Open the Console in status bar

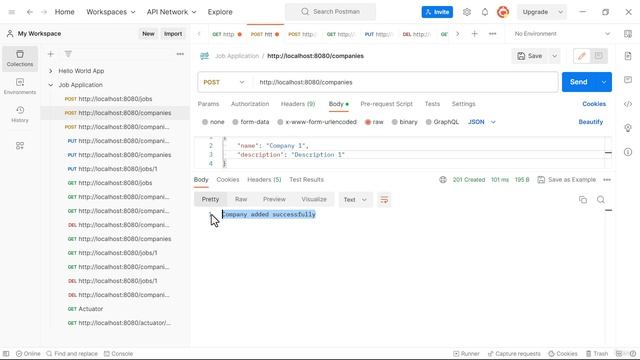(x=118, y=353)
